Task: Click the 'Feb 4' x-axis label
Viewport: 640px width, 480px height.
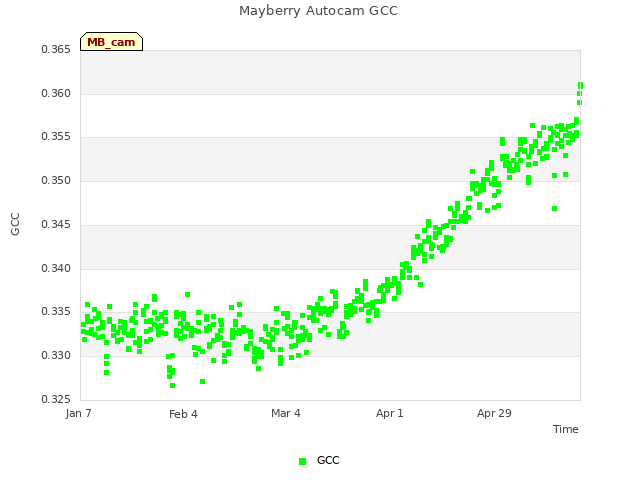Action: 183,414
